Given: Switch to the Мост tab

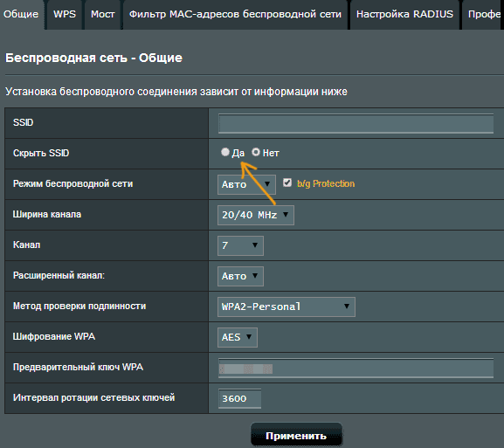Looking at the screenshot, I should 102,15.
